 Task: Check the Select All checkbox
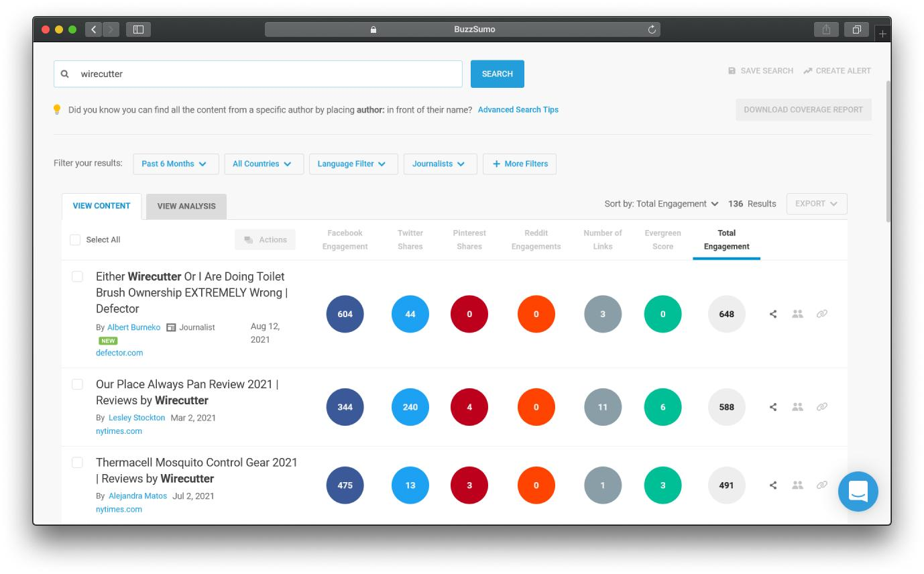(75, 239)
